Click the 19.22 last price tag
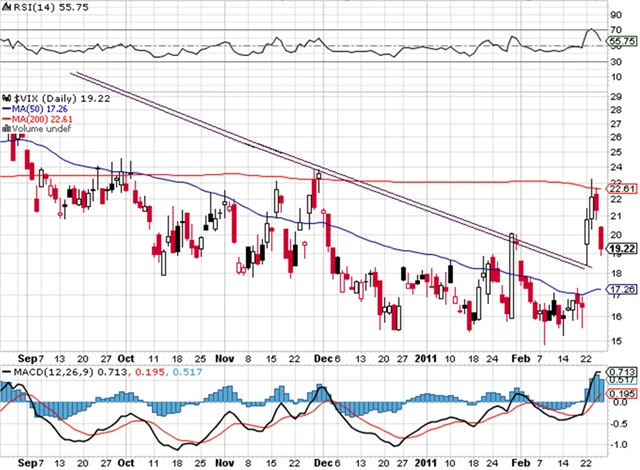640x470 pixels. click(x=622, y=248)
